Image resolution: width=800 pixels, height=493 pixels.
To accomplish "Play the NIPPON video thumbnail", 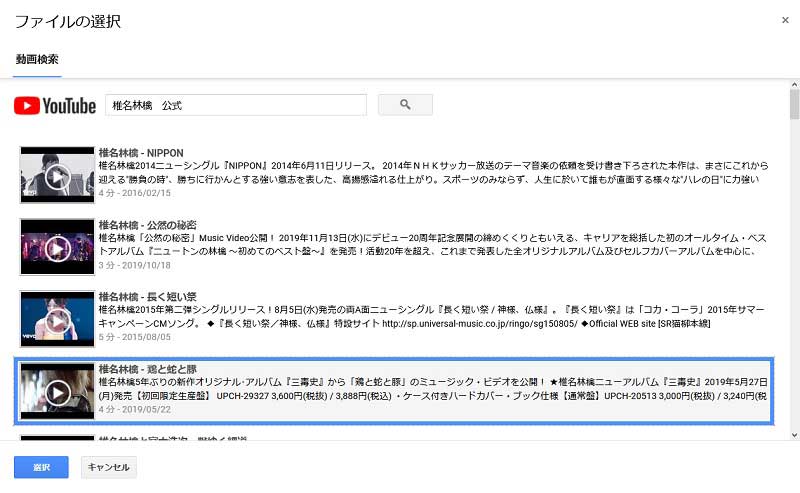I will pos(57,175).
